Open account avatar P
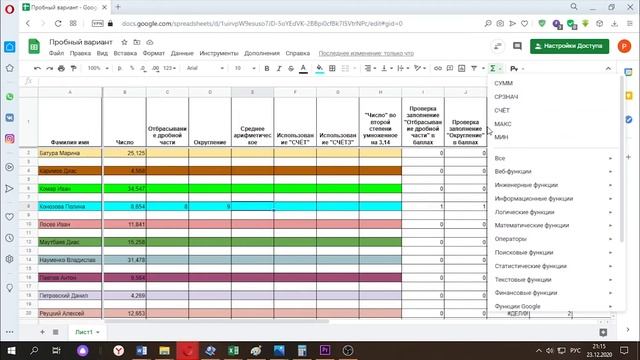This screenshot has width=640, height=360. coord(624,46)
